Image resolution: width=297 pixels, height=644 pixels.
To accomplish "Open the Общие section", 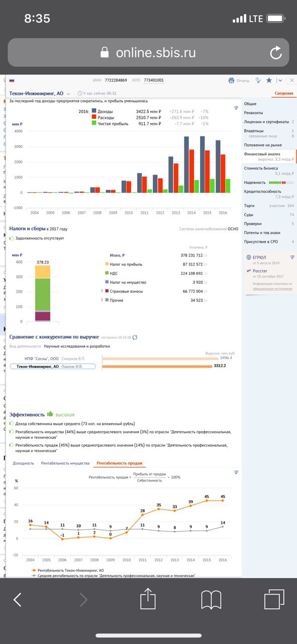I will pyautogui.click(x=250, y=104).
